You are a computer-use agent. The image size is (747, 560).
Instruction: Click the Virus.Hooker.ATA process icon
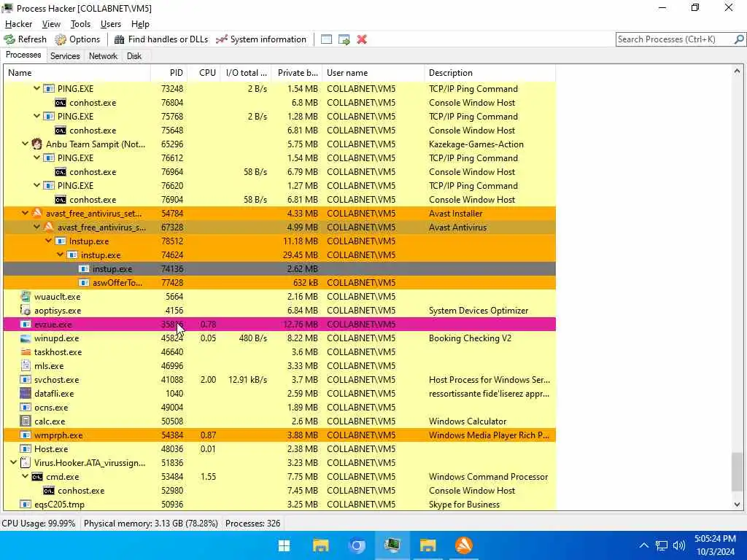click(26, 463)
